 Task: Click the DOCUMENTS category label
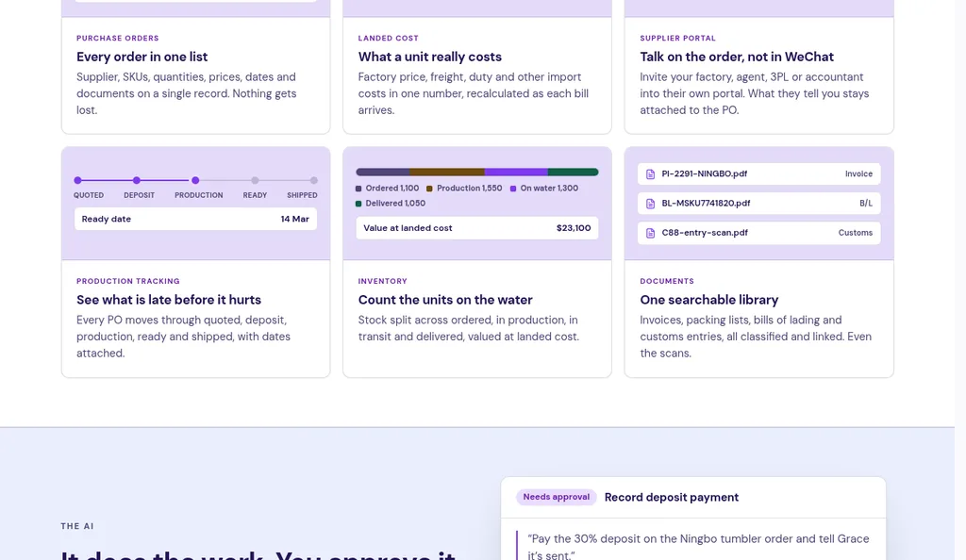[x=667, y=281]
